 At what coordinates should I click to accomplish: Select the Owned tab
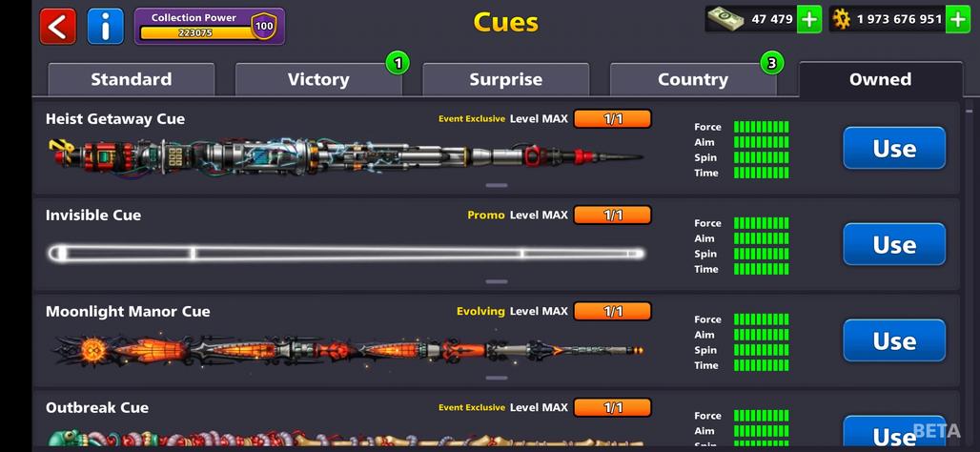click(x=880, y=79)
